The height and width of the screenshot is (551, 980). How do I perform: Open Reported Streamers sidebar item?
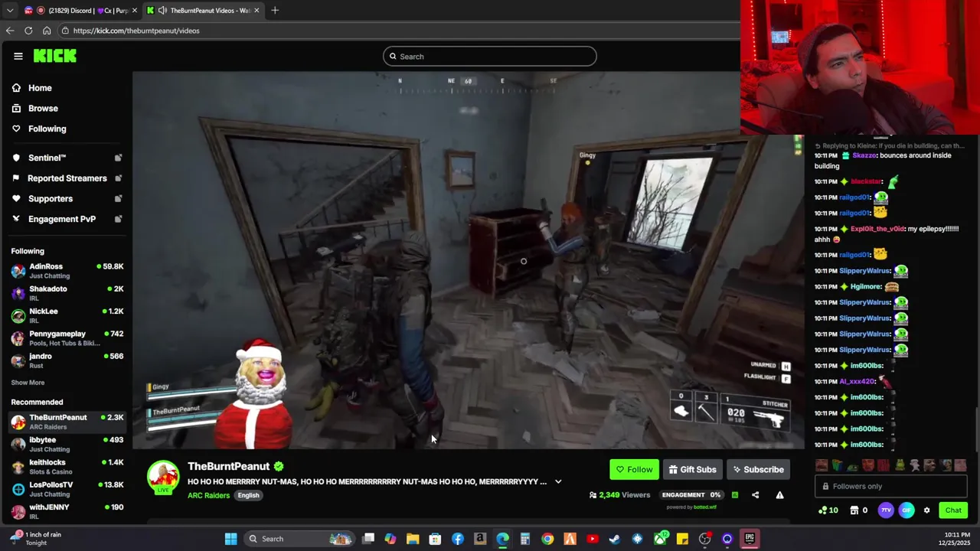(67, 178)
